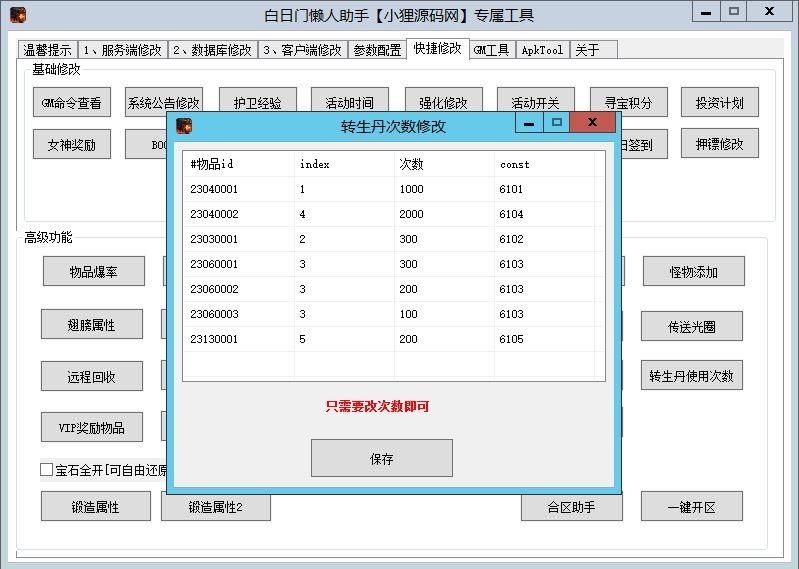Click the GM命令查看 button
Image resolution: width=799 pixels, height=569 pixels.
pos(73,103)
